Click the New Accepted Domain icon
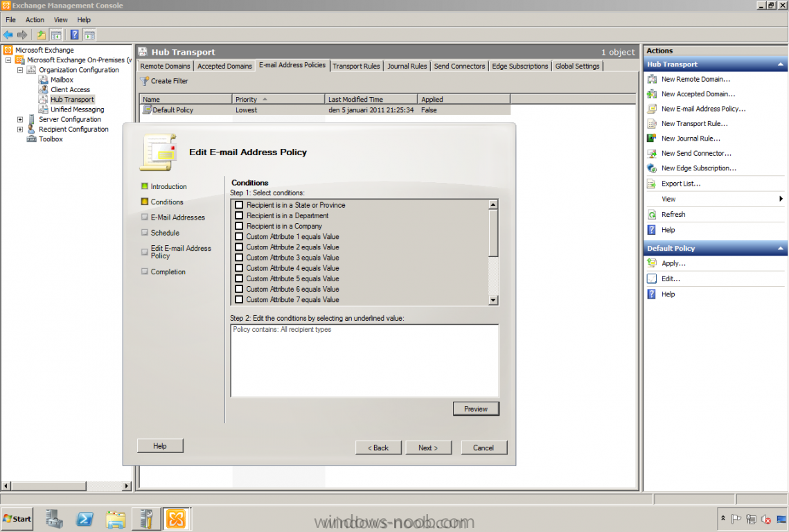The image size is (789, 532). [652, 94]
